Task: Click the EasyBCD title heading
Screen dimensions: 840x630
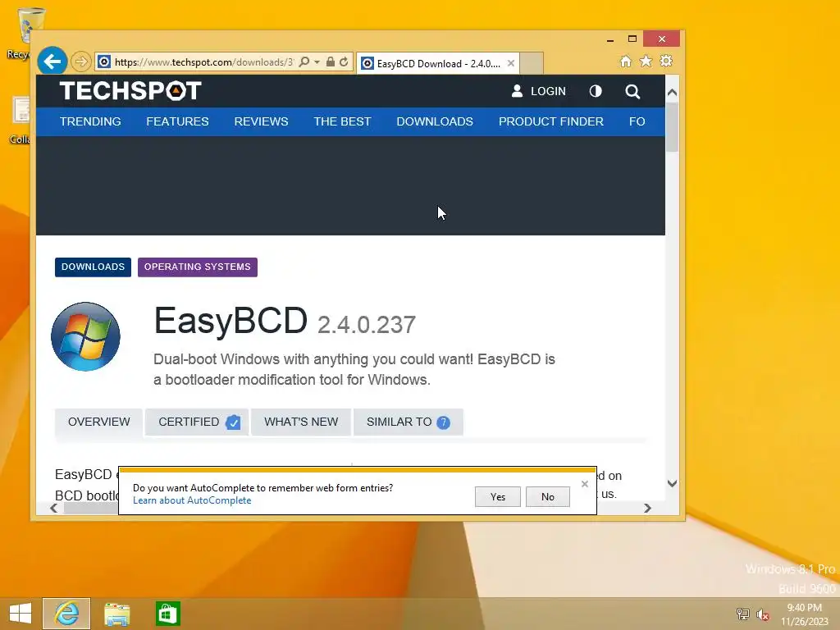Action: click(x=231, y=321)
